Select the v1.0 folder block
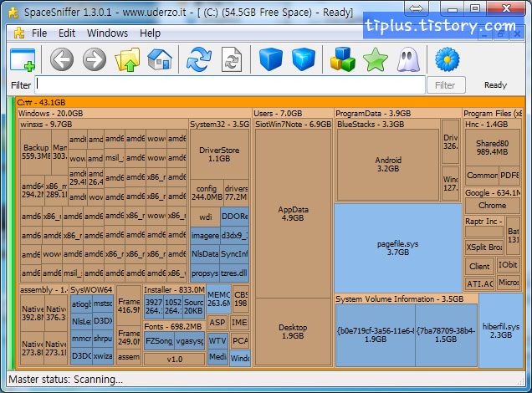 pyautogui.click(x=174, y=359)
